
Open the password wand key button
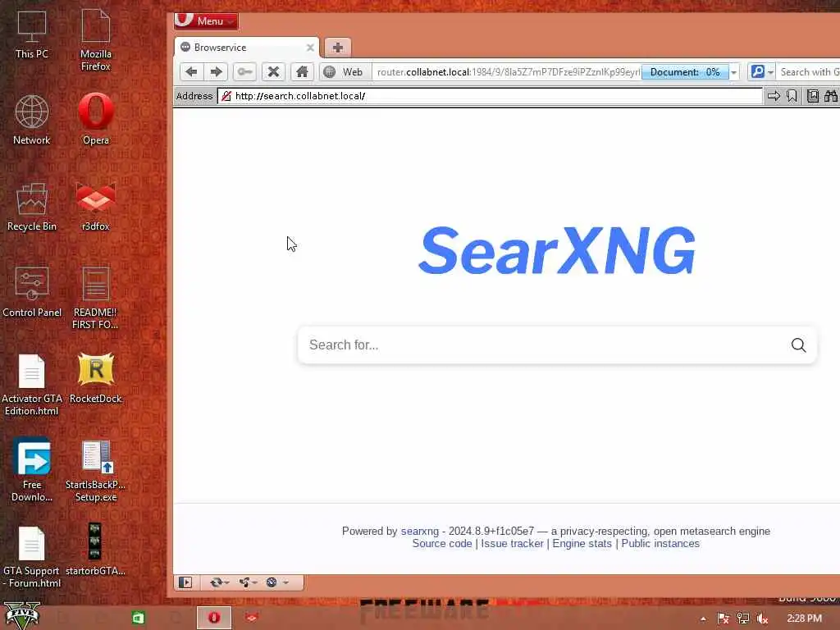coord(244,72)
